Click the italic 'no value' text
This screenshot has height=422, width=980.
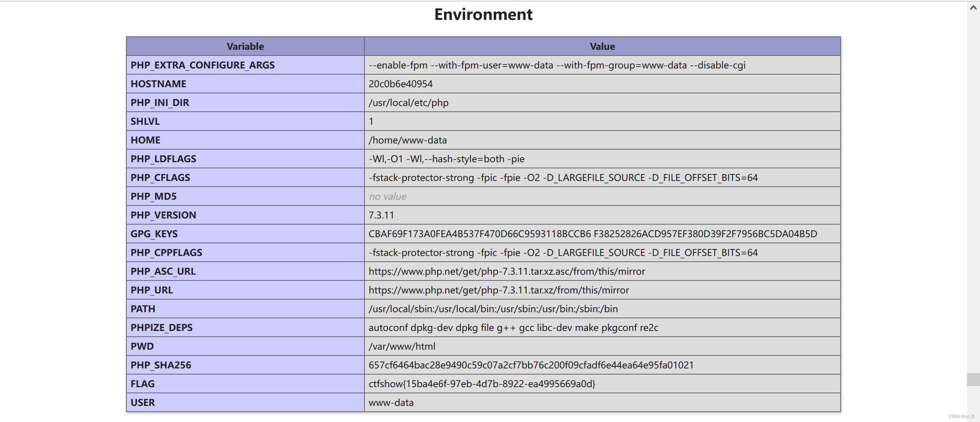click(x=387, y=196)
